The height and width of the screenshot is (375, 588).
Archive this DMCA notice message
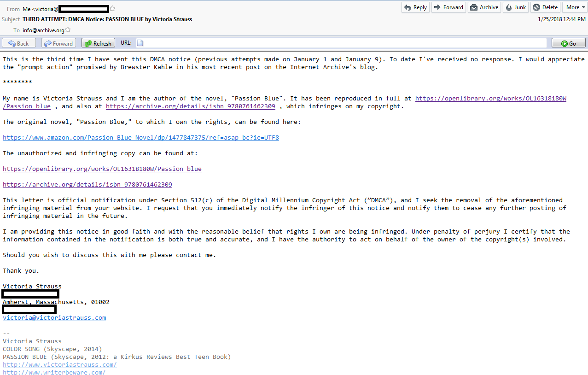coord(484,7)
